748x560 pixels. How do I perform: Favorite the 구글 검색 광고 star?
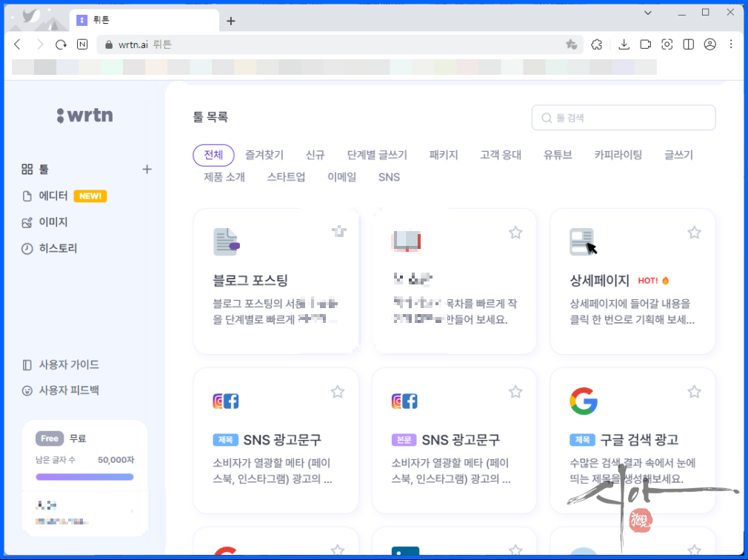(x=694, y=392)
